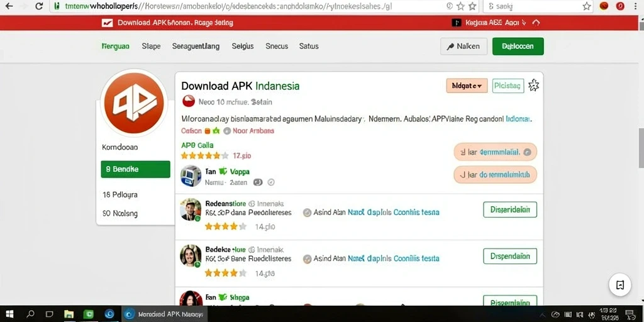The image size is (644, 322).
Task: Open the Slape menu tab
Action: click(151, 47)
